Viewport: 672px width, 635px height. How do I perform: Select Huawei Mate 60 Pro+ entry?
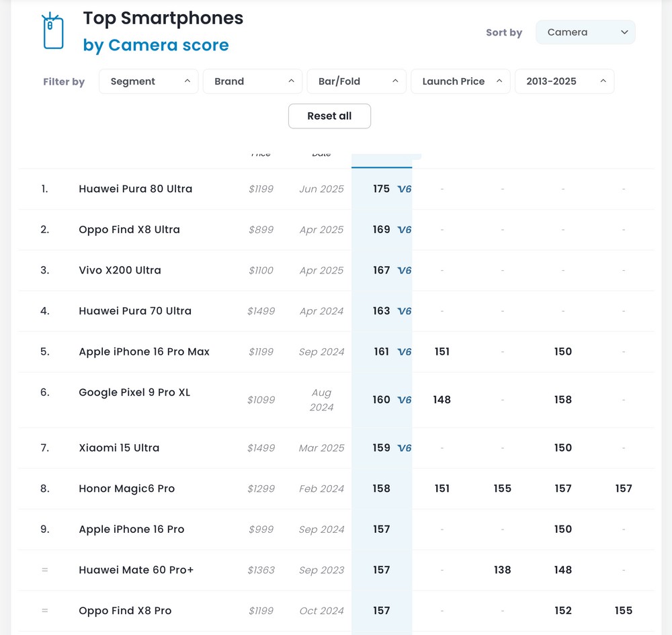pos(136,570)
